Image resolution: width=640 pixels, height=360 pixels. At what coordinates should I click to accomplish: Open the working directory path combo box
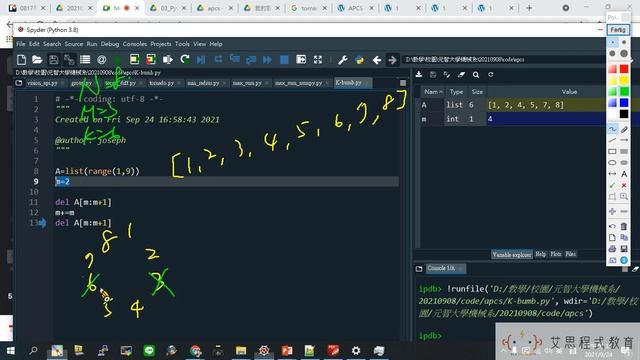point(504,60)
